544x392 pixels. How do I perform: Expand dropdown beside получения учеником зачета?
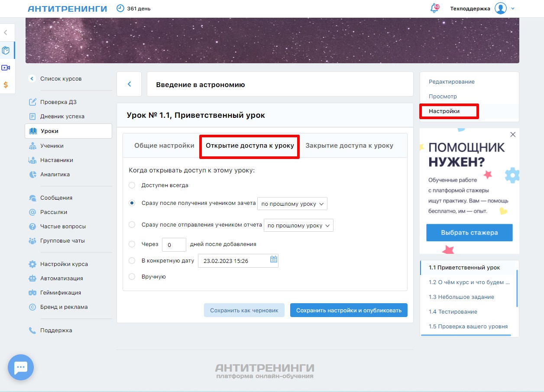coord(292,204)
